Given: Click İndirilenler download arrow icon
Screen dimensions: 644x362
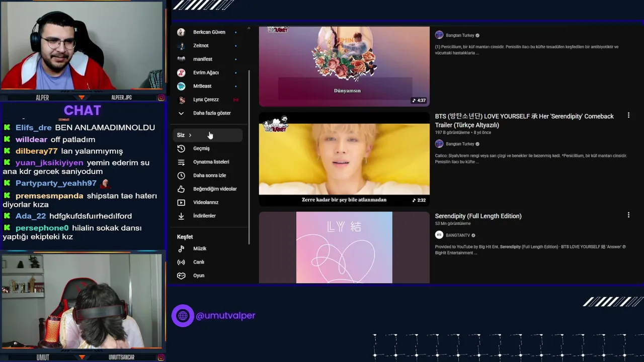Looking at the screenshot, I should tap(181, 216).
